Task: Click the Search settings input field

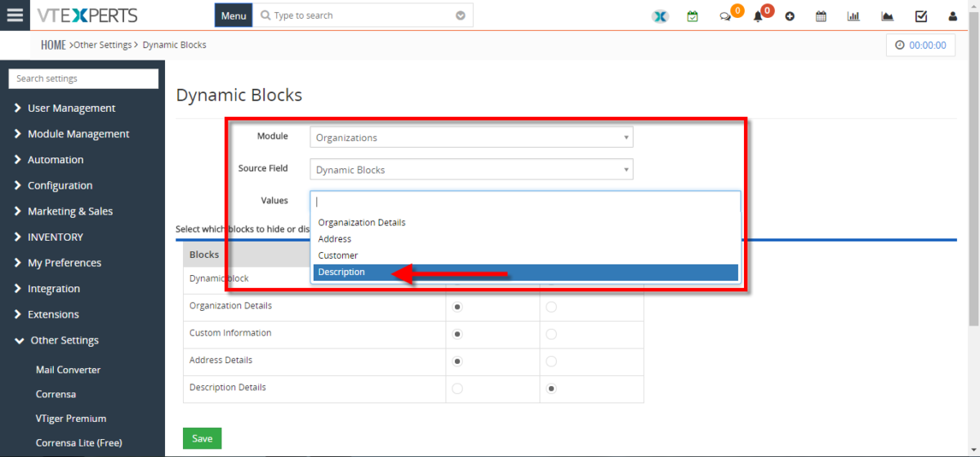Action: click(83, 78)
